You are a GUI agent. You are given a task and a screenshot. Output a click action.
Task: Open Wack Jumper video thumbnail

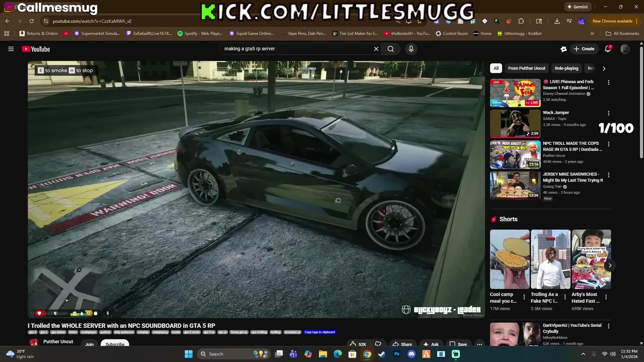[515, 124]
